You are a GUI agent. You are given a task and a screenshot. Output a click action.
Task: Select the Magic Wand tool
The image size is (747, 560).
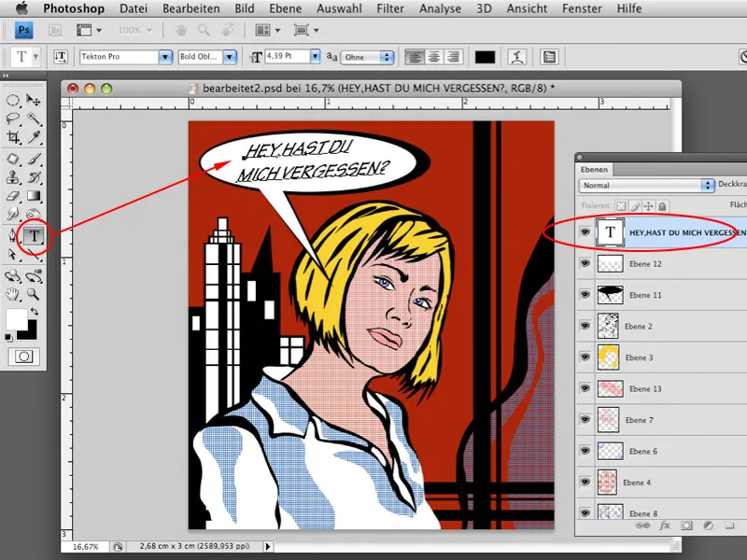click(x=34, y=119)
